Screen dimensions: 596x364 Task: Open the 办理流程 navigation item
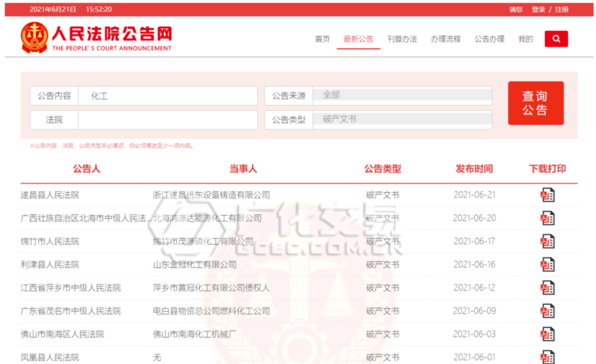[x=445, y=39]
